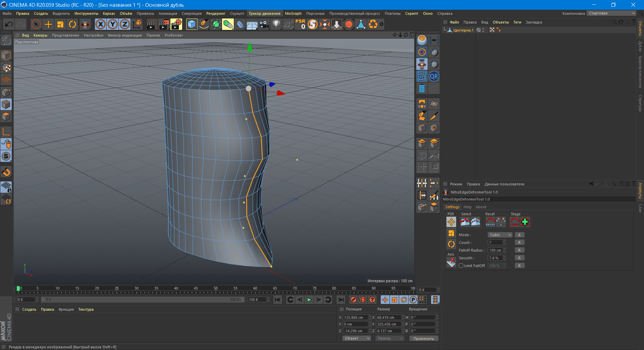Step the Count value spinner

pos(504,243)
